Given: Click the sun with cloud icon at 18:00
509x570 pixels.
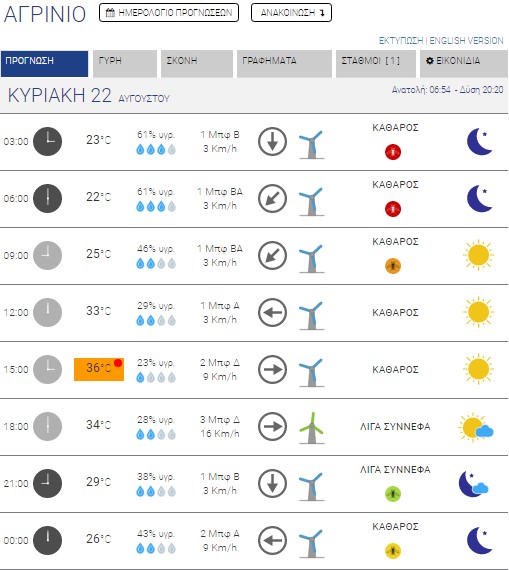Looking at the screenshot, I should coord(476,427).
